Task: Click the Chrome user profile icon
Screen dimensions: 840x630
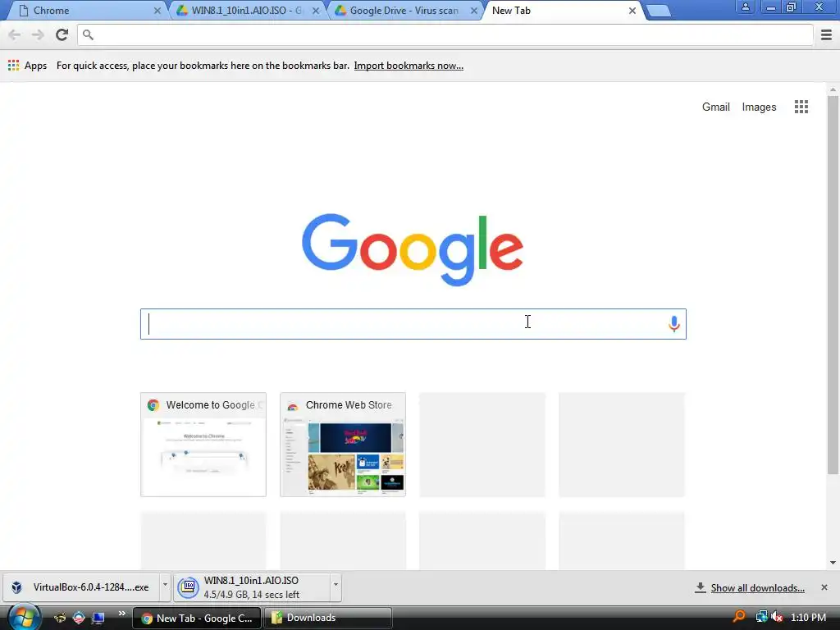Action: 745,7
